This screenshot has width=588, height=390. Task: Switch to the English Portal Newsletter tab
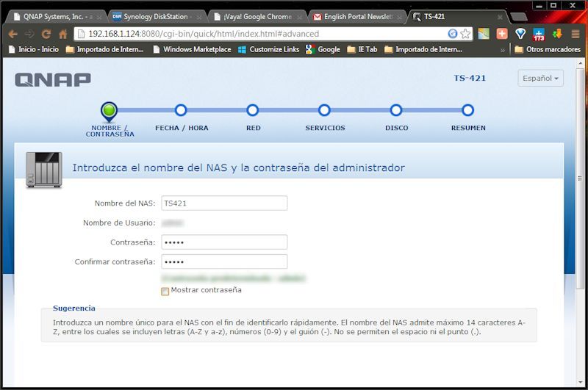point(358,17)
